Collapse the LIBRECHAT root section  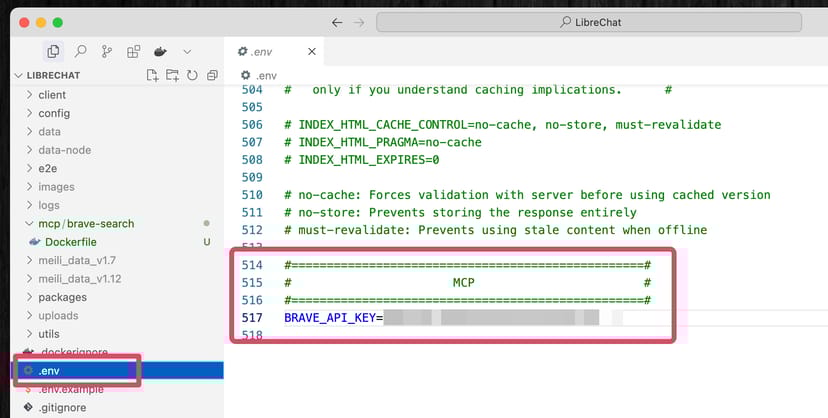[19, 76]
